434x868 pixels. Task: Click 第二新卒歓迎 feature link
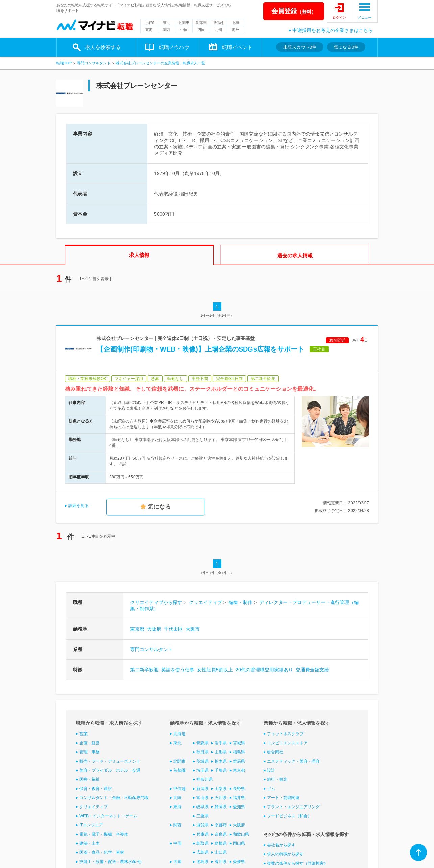tap(144, 670)
